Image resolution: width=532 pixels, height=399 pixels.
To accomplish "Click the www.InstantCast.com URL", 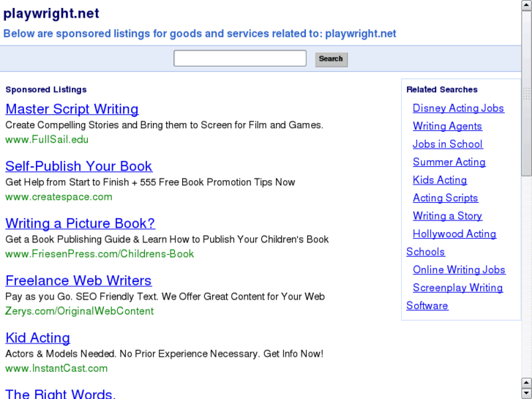I will coord(56,368).
